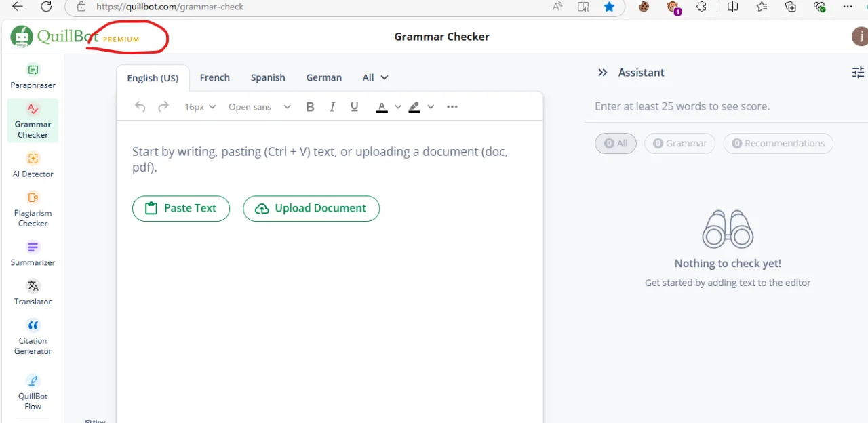Screen dimensions: 868x423
Task: Switch to the French tab
Action: tap(215, 77)
